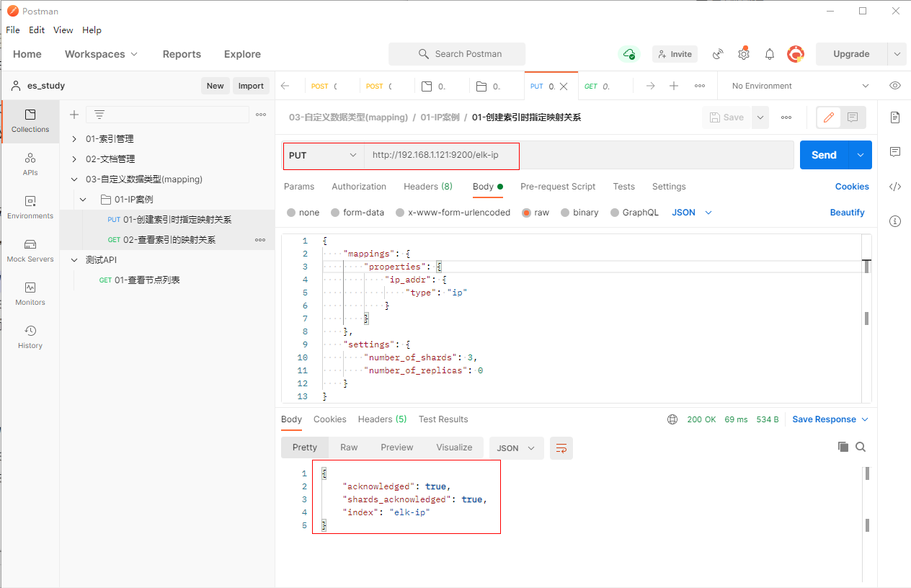Switch to the Pre-request Script tab
911x588 pixels.
coord(558,187)
